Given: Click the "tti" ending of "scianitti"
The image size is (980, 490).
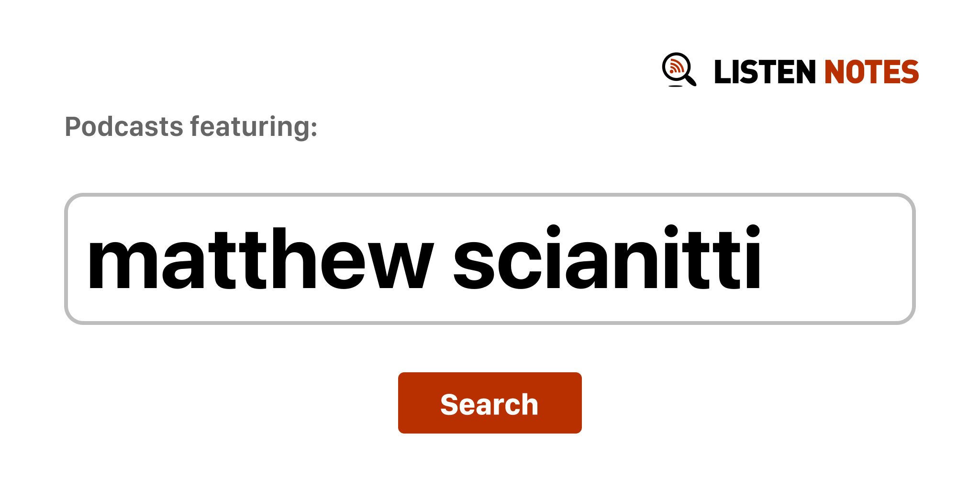Looking at the screenshot, I should click(x=727, y=259).
